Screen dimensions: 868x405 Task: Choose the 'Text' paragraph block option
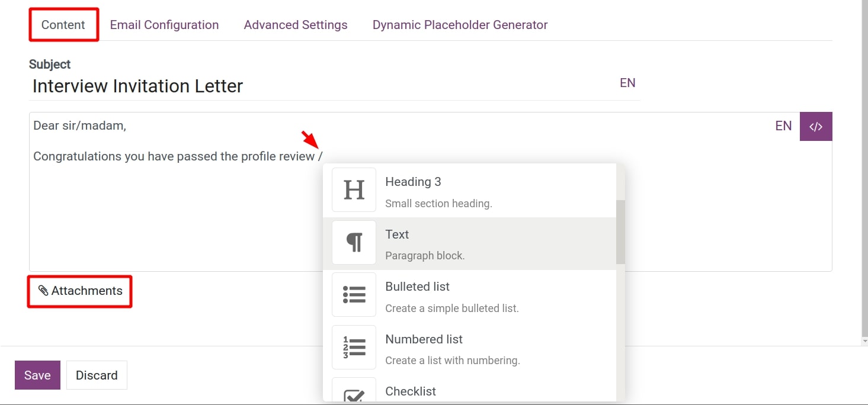397,234
